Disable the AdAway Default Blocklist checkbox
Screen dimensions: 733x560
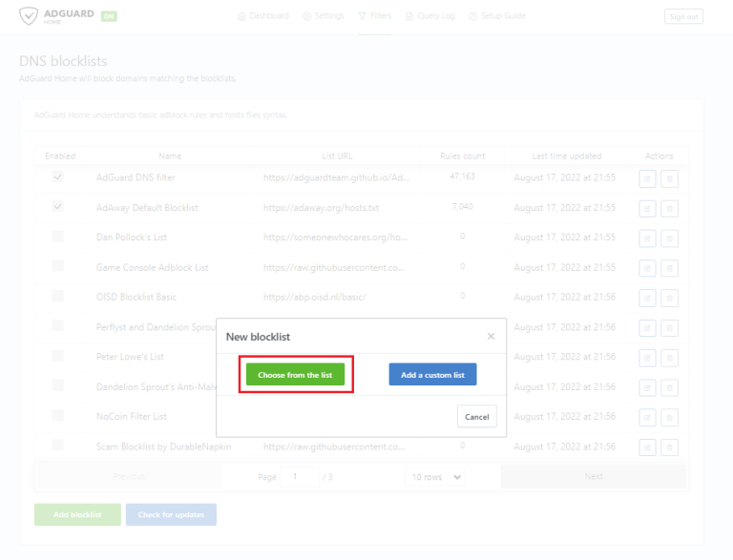tap(58, 207)
